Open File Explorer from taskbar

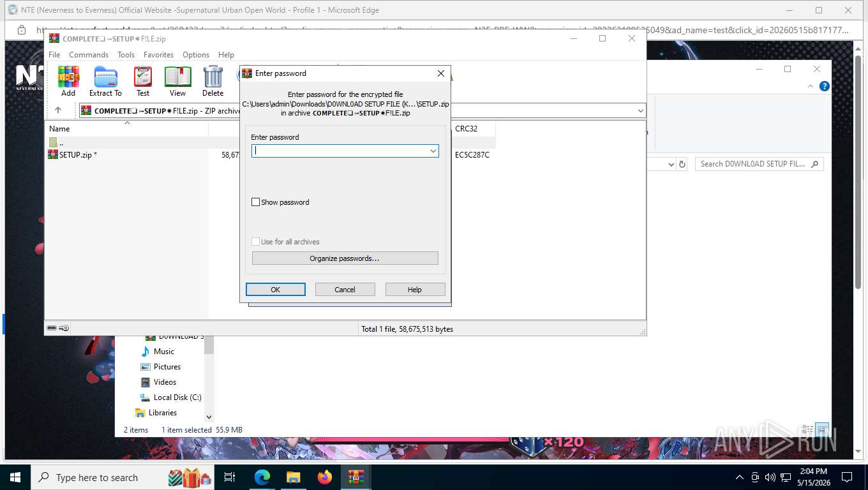[293, 477]
